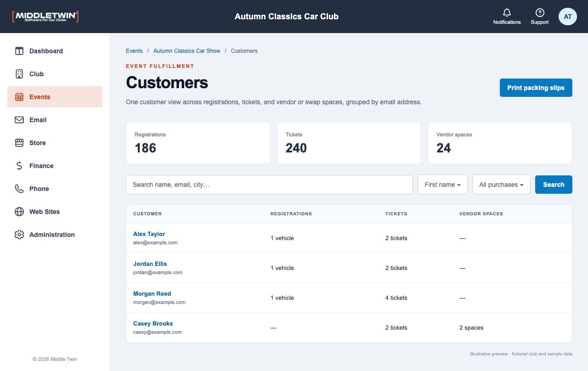
Task: Click the REGISTRATIONS column header
Action: point(291,214)
